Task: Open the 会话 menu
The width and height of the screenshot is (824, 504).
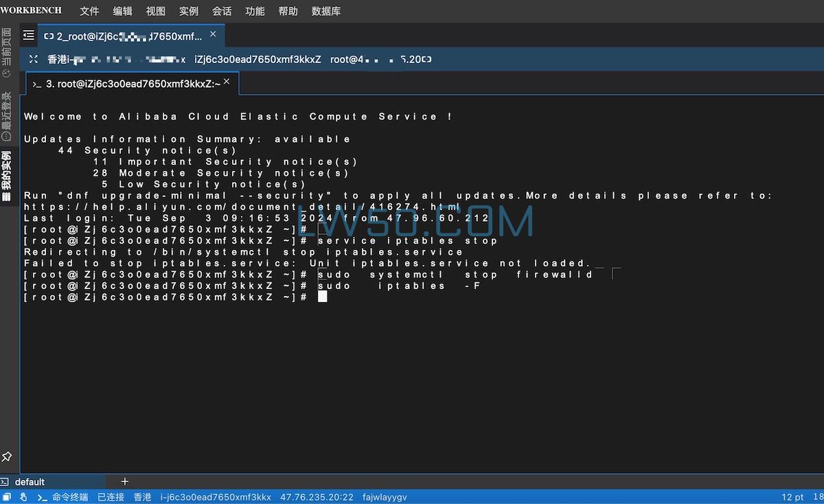Action: coord(222,11)
